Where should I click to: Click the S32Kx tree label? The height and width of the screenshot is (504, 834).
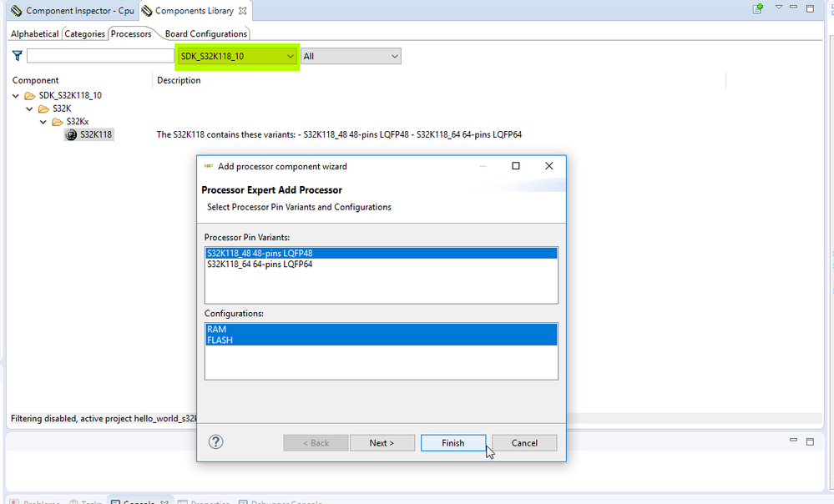pyautogui.click(x=78, y=122)
